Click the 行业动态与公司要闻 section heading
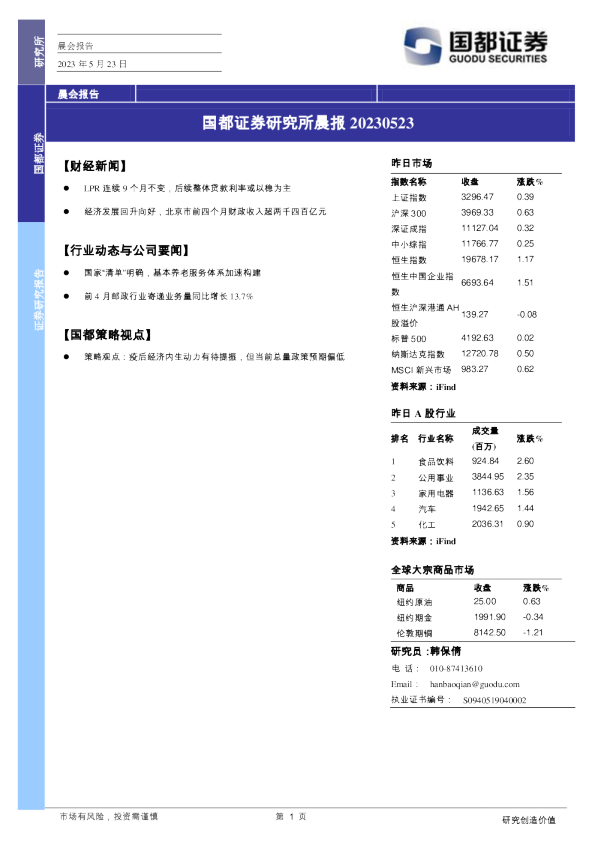 pyautogui.click(x=126, y=250)
